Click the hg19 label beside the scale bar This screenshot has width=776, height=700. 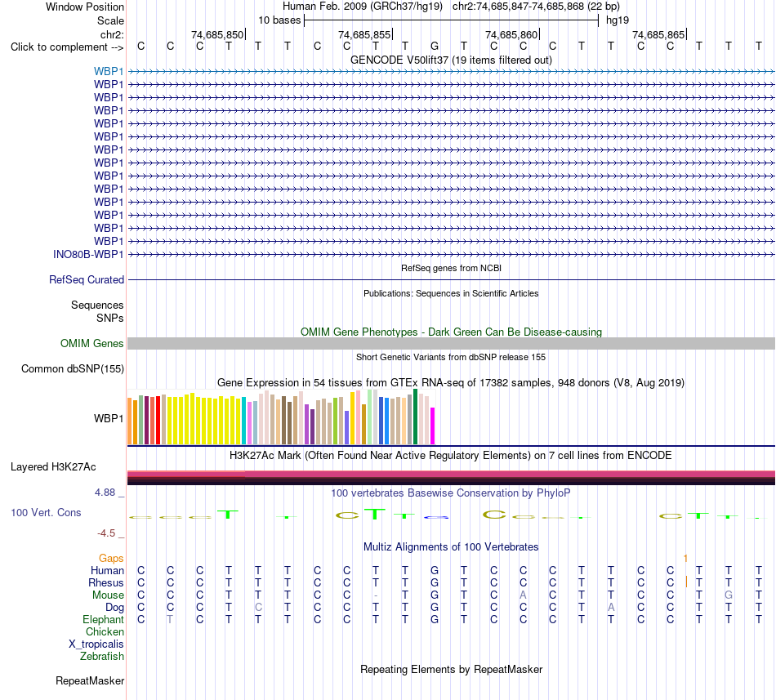[x=618, y=20]
